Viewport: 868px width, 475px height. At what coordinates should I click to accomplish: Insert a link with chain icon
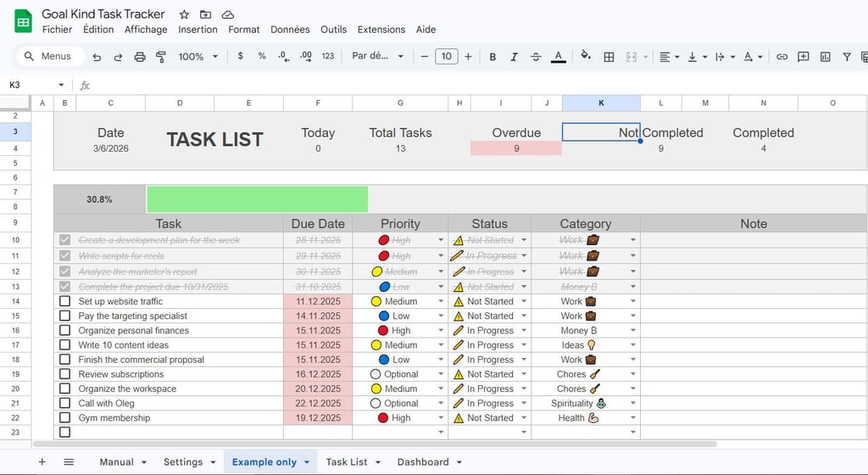tap(782, 57)
